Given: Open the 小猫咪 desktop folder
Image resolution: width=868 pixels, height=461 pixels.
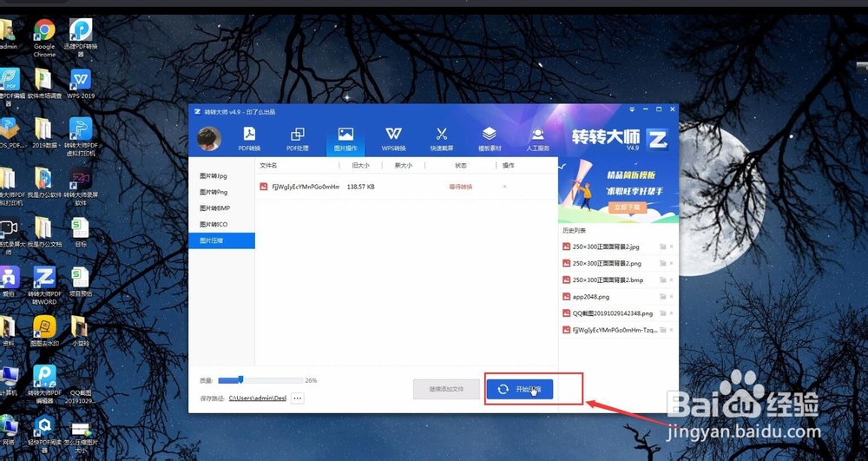Looking at the screenshot, I should 81,331.
